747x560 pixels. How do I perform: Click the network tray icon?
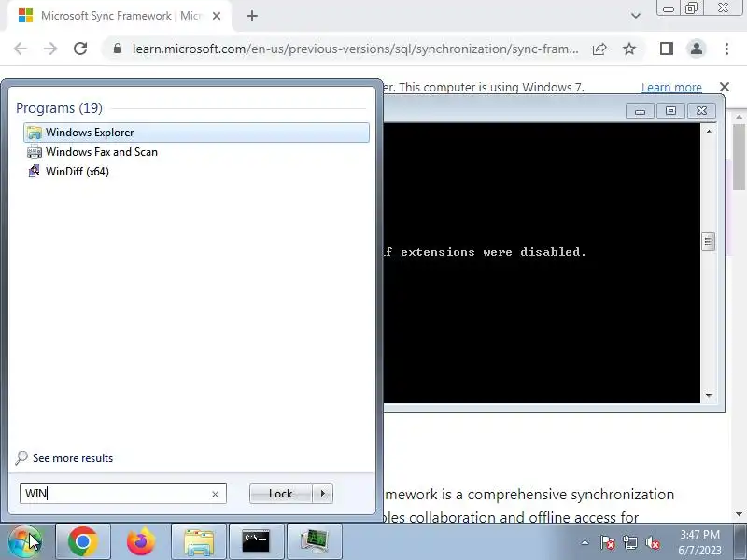(629, 542)
